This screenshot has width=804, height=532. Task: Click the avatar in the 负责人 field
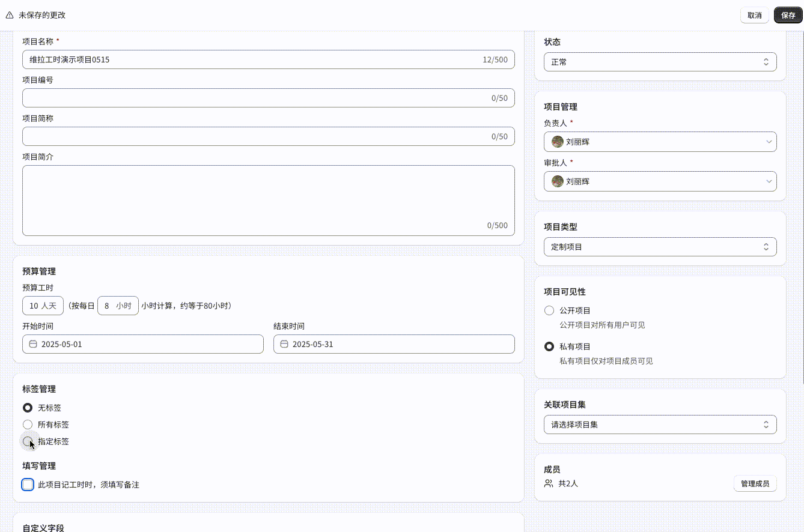tap(558, 142)
